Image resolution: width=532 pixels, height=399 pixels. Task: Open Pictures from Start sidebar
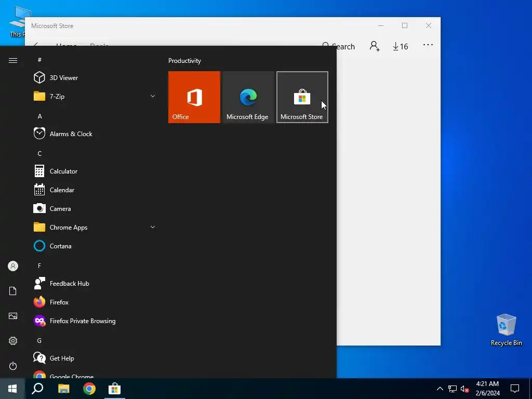click(x=13, y=316)
